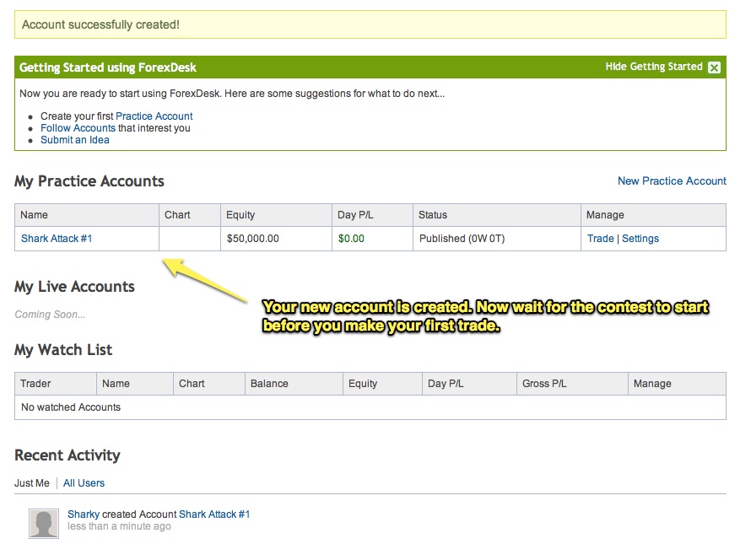This screenshot has width=751, height=560.
Task: Open the Shark Attack #1 account in the table
Action: point(57,239)
